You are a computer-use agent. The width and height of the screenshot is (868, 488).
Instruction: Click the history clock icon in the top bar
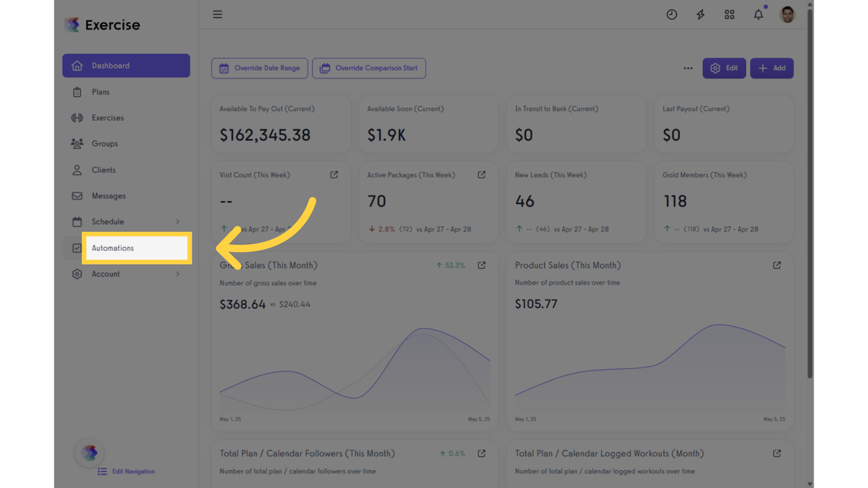coord(672,14)
